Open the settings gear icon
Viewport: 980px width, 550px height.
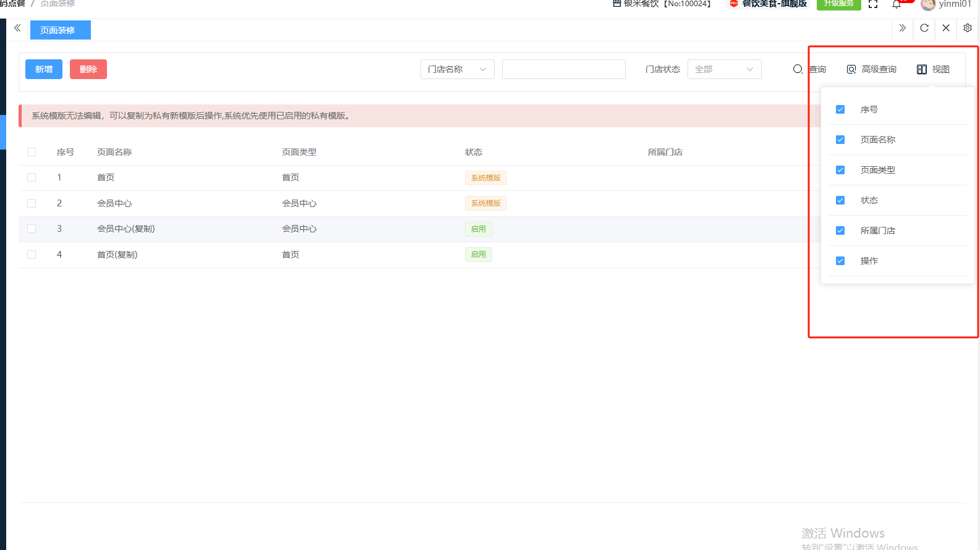968,28
